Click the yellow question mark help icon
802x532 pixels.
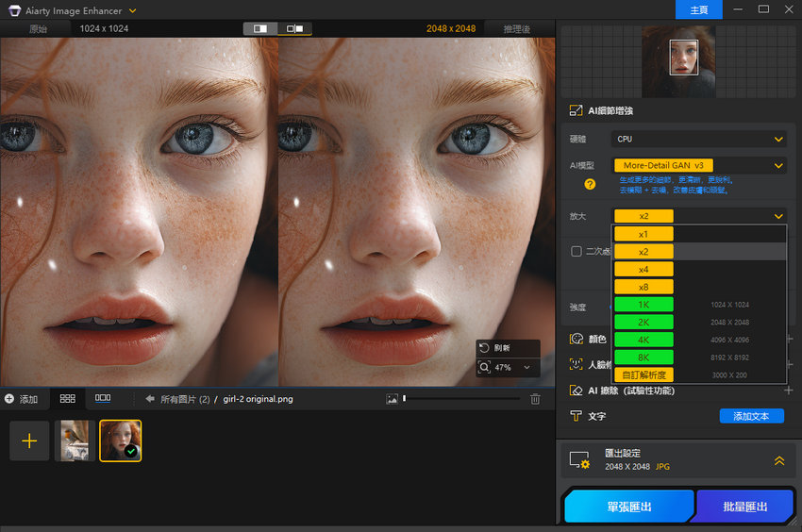pyautogui.click(x=590, y=184)
